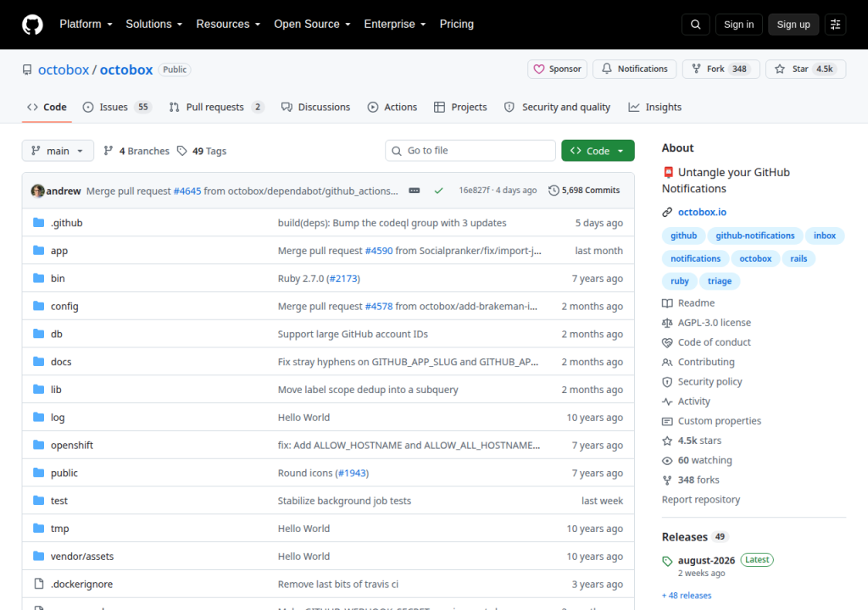Screen dimensions: 868x610
Task: Open the octobox.io website link
Action: coord(702,212)
